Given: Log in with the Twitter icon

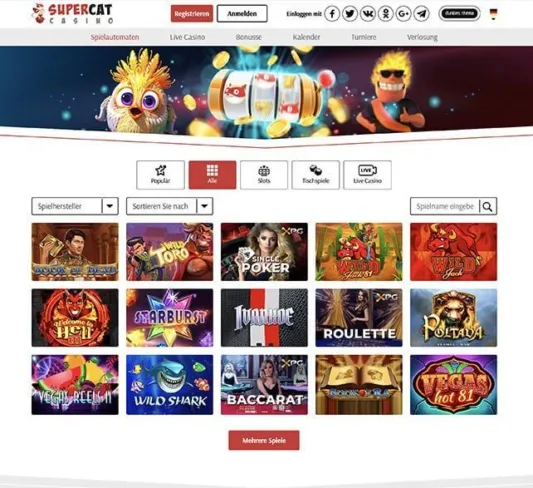Looking at the screenshot, I should [350, 14].
